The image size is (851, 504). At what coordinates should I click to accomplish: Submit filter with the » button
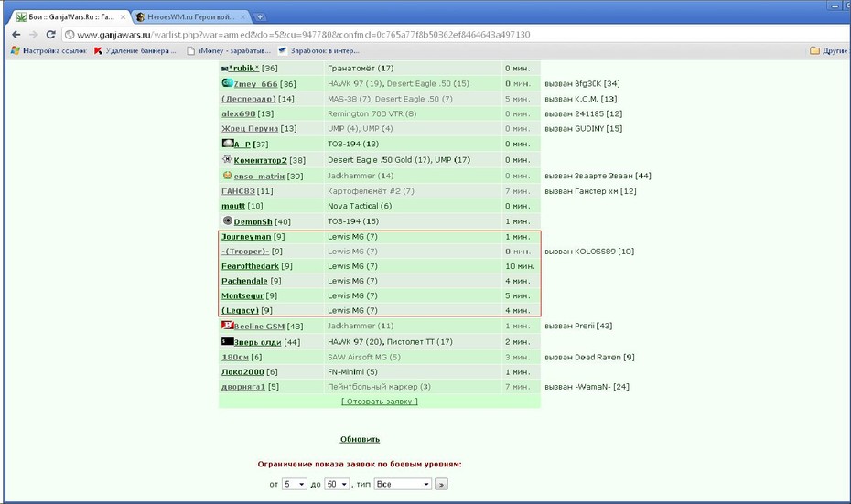point(441,484)
